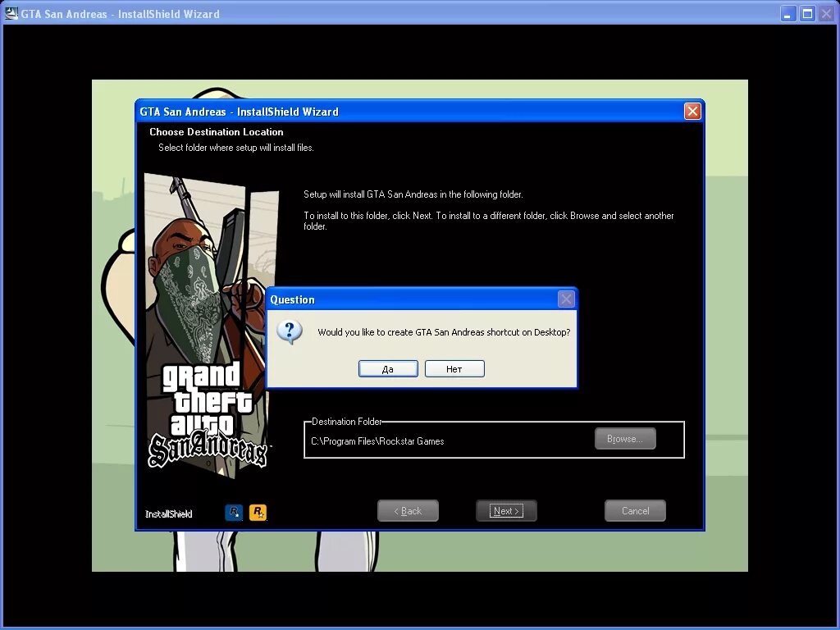This screenshot has height=630, width=840.
Task: Click the setup icon in outer title bar
Action: (11, 13)
